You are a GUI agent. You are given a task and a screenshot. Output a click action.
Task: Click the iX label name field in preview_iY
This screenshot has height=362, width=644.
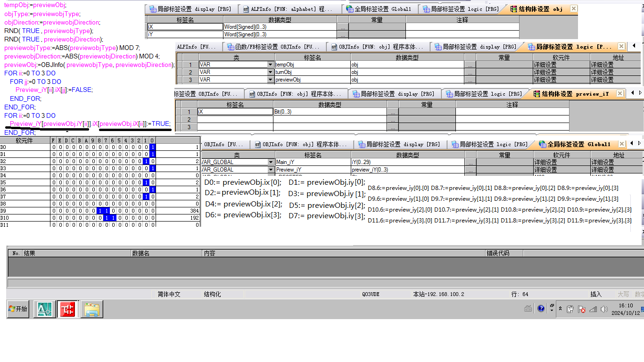point(235,112)
